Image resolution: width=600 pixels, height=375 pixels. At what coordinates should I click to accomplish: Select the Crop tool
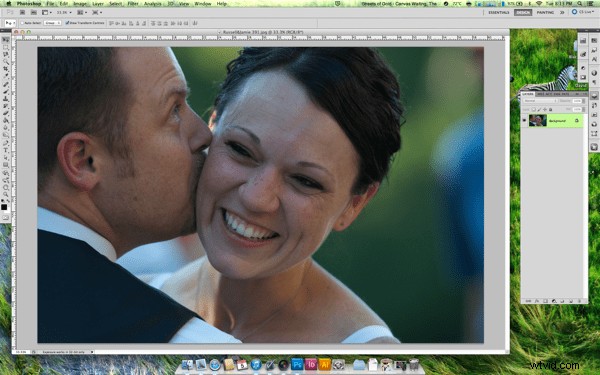point(5,69)
